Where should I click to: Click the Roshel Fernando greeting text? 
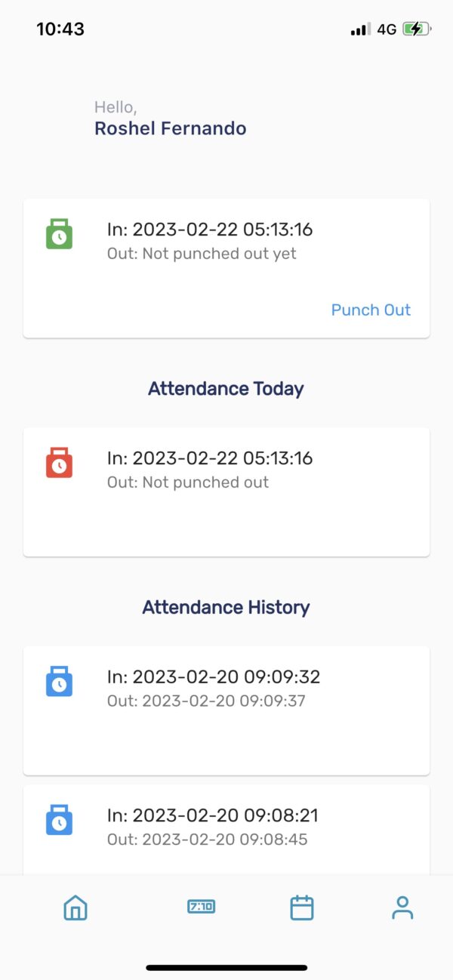tap(170, 128)
